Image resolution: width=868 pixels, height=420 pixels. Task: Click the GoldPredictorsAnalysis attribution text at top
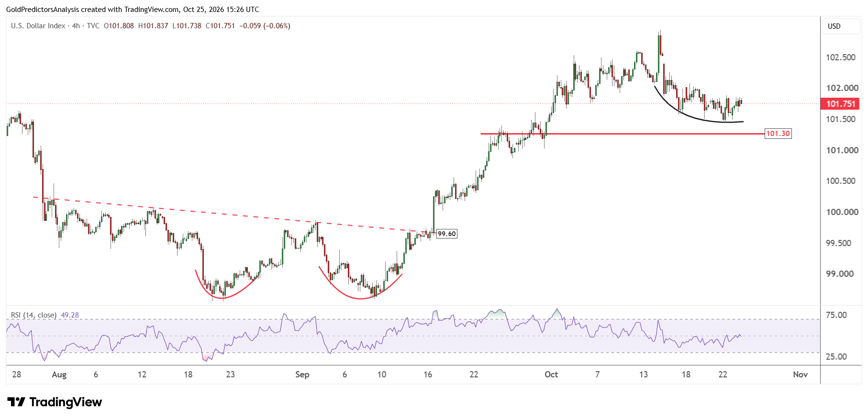(x=133, y=9)
